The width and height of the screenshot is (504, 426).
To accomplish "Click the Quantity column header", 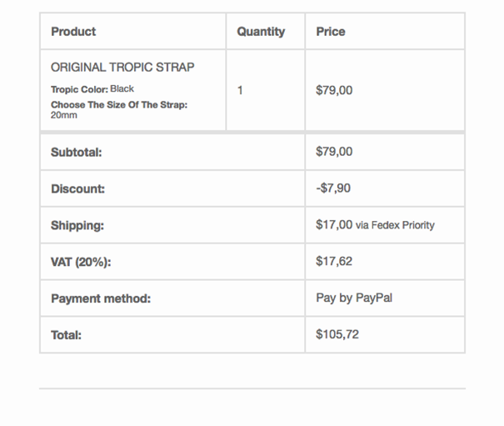I will point(261,32).
